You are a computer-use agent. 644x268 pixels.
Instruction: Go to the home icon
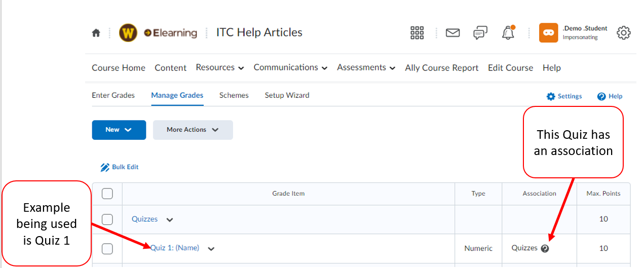pos(96,33)
